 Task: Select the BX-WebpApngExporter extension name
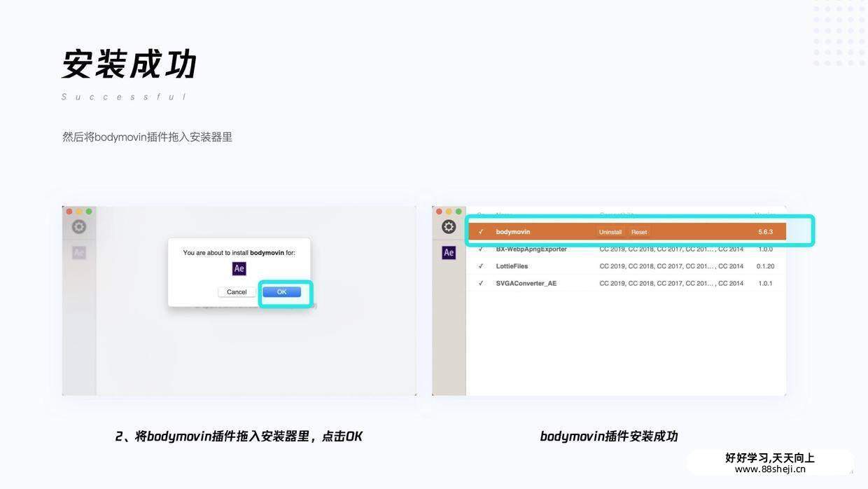tap(531, 249)
